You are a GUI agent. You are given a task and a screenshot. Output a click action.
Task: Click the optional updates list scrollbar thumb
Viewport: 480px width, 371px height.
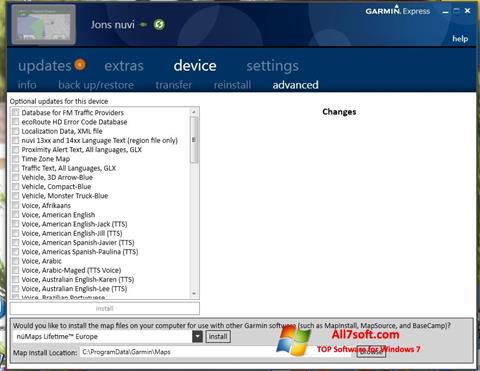[194, 140]
